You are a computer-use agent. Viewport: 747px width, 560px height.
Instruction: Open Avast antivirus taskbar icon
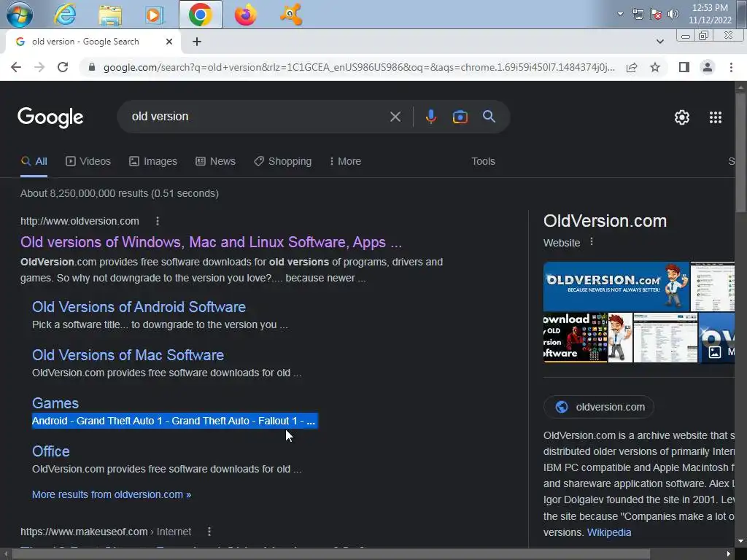(290, 15)
